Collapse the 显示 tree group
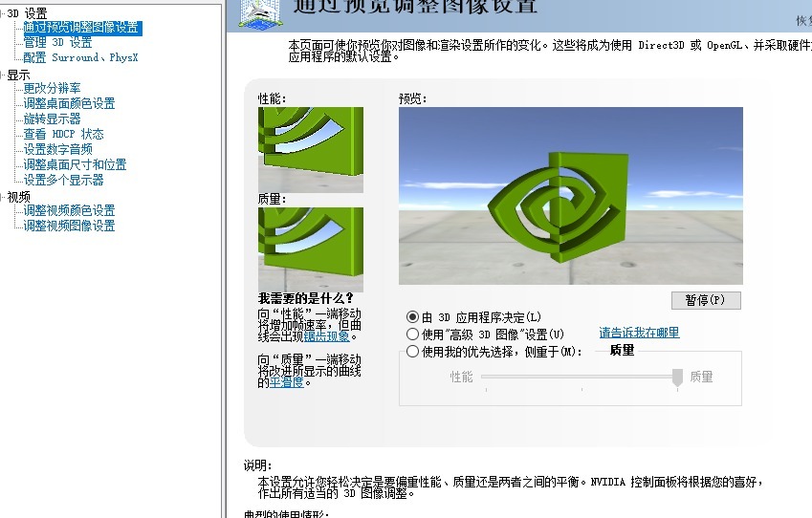The width and height of the screenshot is (812, 518). coord(2,76)
